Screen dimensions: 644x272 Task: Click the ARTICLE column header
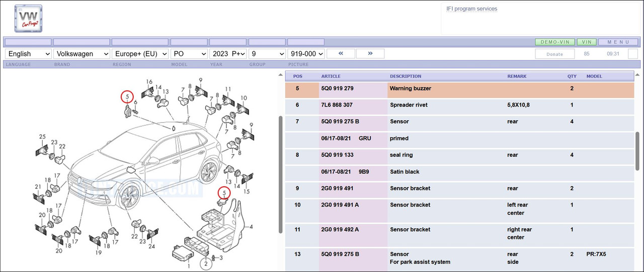(331, 76)
